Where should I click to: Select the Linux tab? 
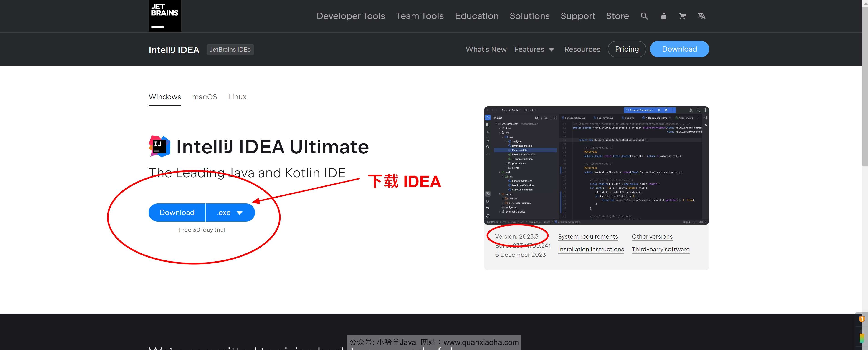237,97
